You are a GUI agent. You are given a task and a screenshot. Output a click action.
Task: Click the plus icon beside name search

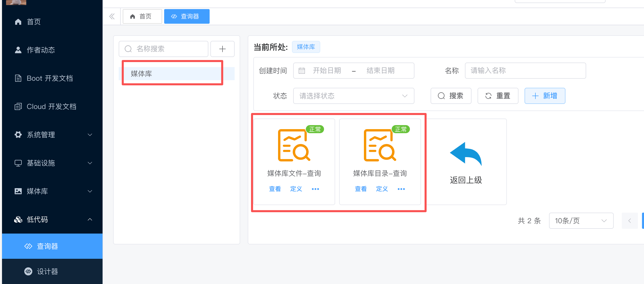222,49
